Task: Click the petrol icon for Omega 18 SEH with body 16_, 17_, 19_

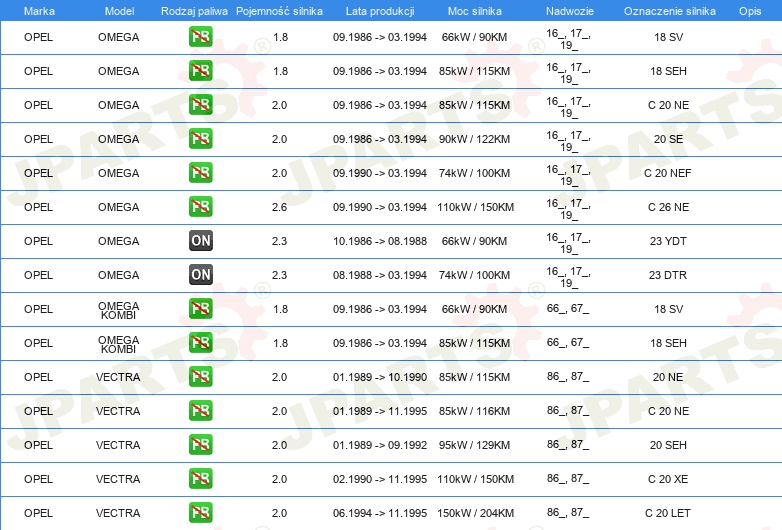Action: coord(200,71)
